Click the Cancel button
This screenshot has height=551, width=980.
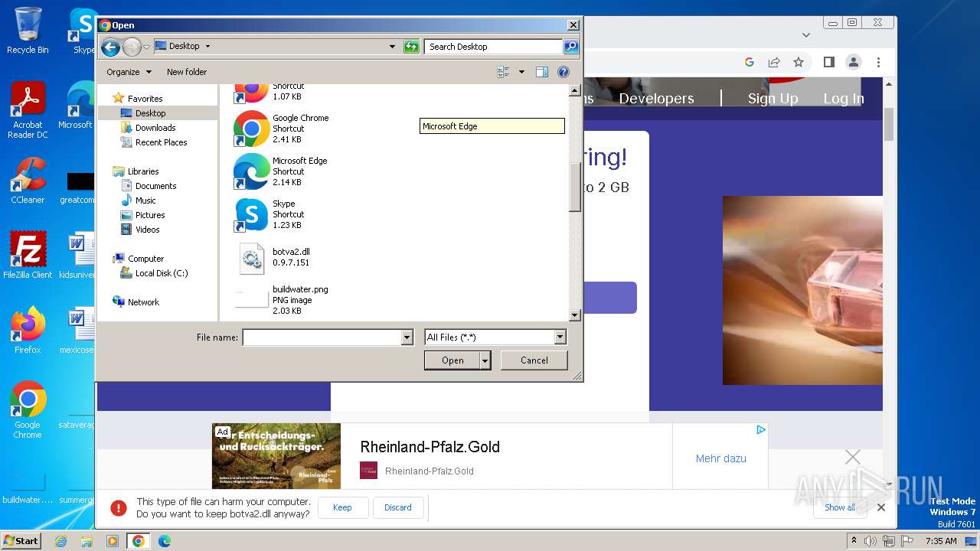[x=534, y=360]
